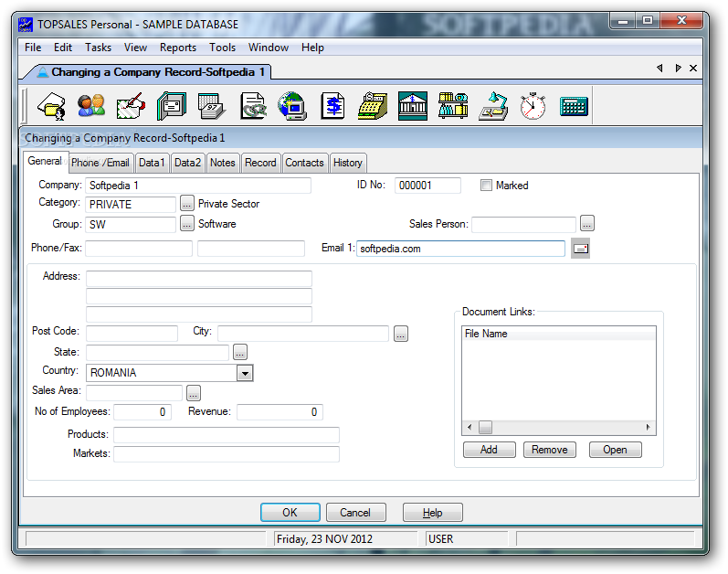The height and width of the screenshot is (574, 728).
Task: Switch to the Record tab
Action: [260, 163]
